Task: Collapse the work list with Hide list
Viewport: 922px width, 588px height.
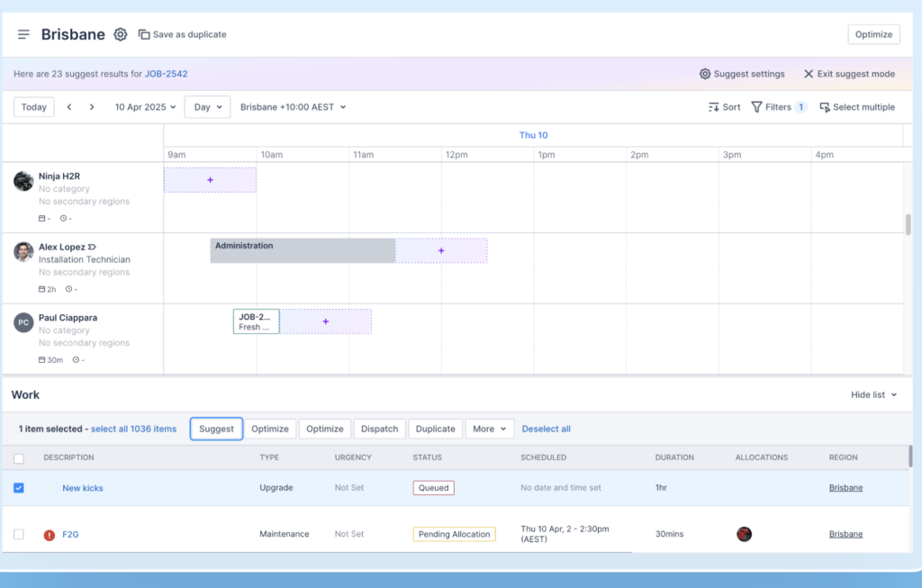Action: coord(873,394)
